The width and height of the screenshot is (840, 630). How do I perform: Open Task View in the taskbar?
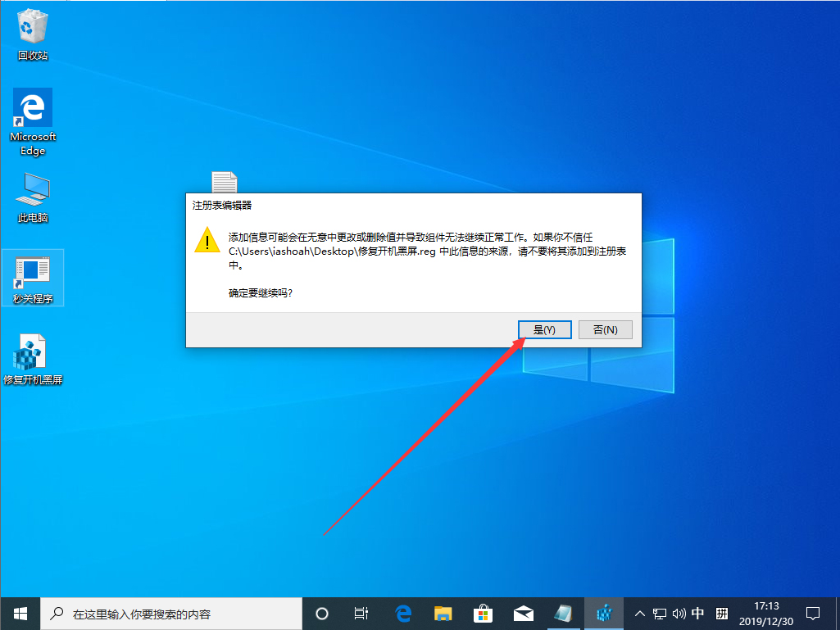click(x=361, y=613)
